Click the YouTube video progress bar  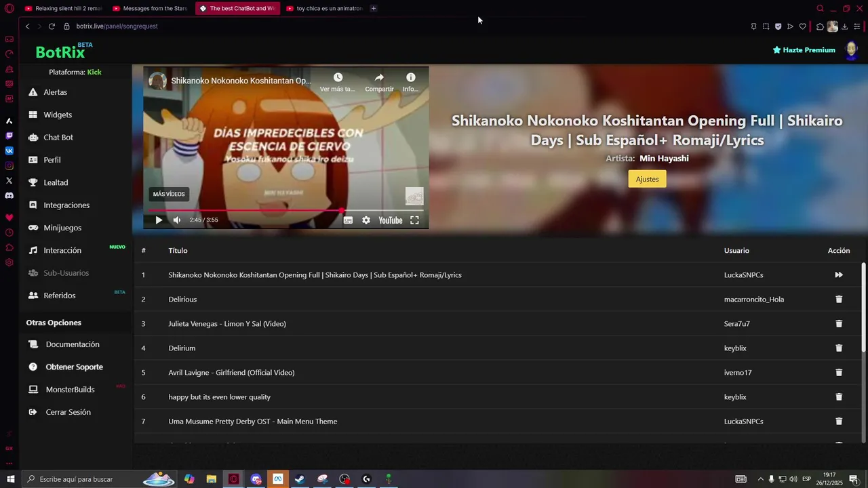285,211
